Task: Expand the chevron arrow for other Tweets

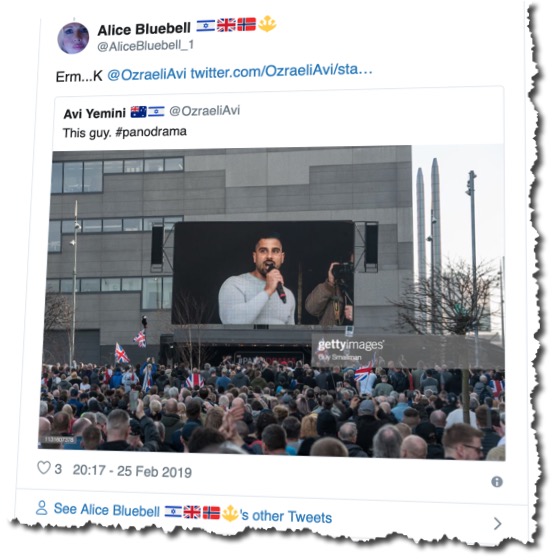Action: pyautogui.click(x=498, y=524)
